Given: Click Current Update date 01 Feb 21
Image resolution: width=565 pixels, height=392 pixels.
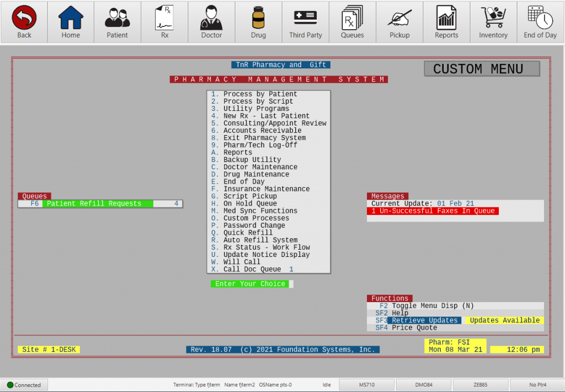Looking at the screenshot, I should pyautogui.click(x=455, y=203).
